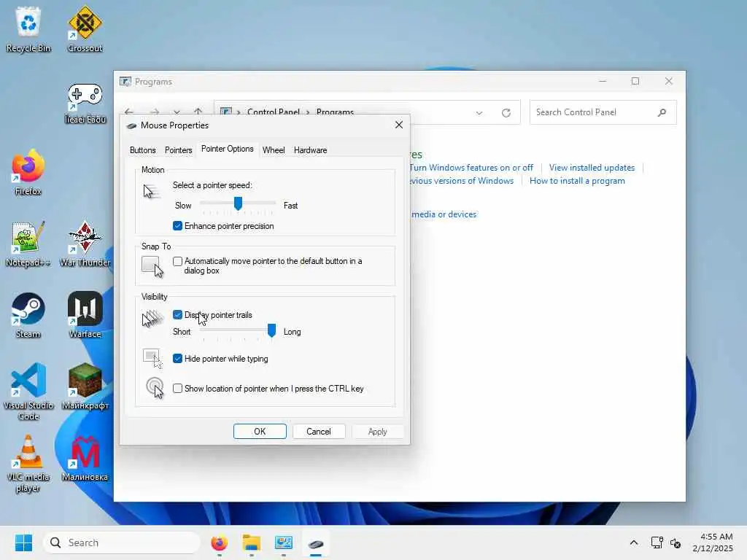Click the Apply button
The height and width of the screenshot is (560, 747).
tap(377, 432)
